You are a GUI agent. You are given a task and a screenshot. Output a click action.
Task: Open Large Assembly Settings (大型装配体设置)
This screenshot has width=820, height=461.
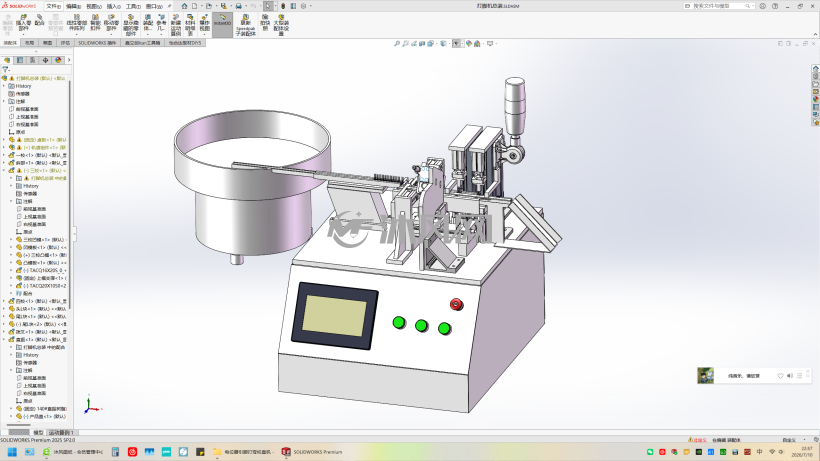coord(281,25)
